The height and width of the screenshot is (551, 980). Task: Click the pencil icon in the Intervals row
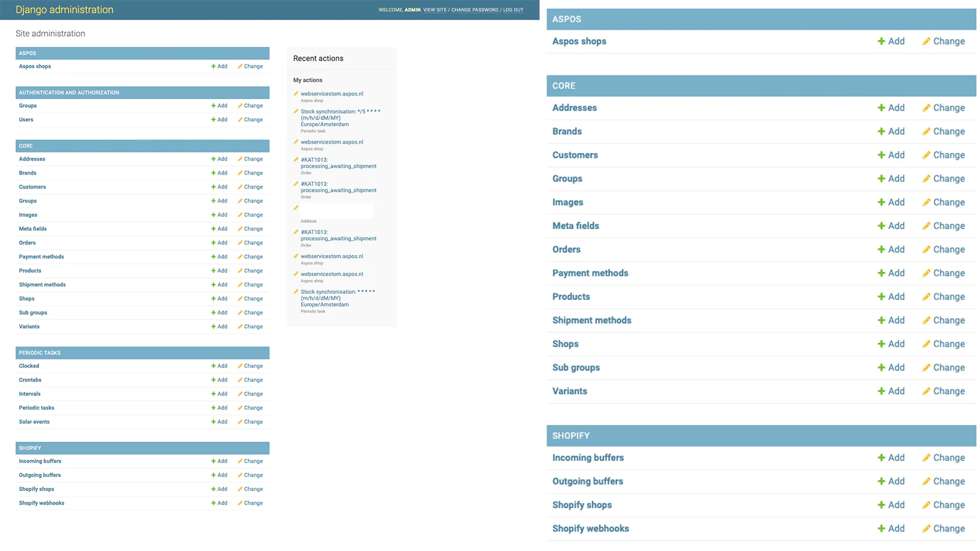click(240, 394)
